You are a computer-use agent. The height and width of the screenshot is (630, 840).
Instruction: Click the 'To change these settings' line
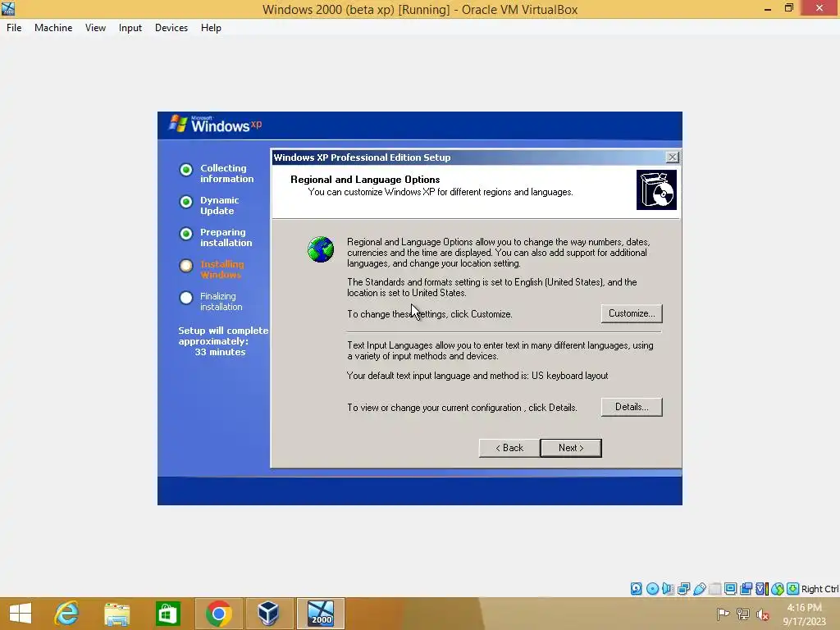[x=430, y=314]
